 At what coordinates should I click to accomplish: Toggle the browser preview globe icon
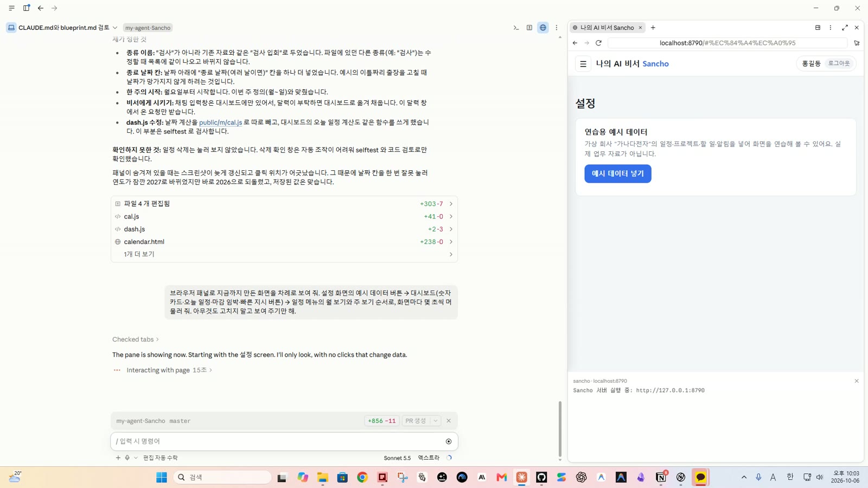(542, 28)
